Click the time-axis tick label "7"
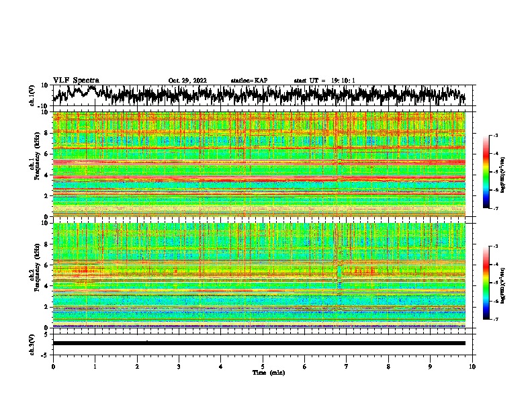The width and height of the screenshot is (532, 411). point(347,367)
